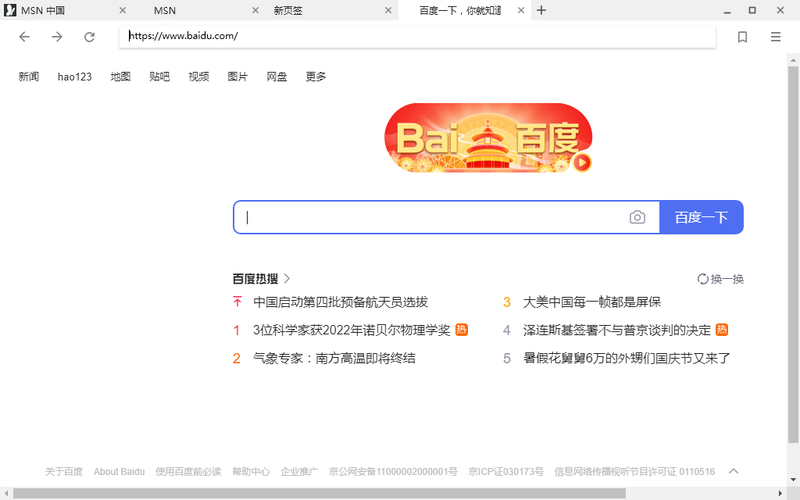Open 使用百度前必读 footer link

tap(188, 471)
